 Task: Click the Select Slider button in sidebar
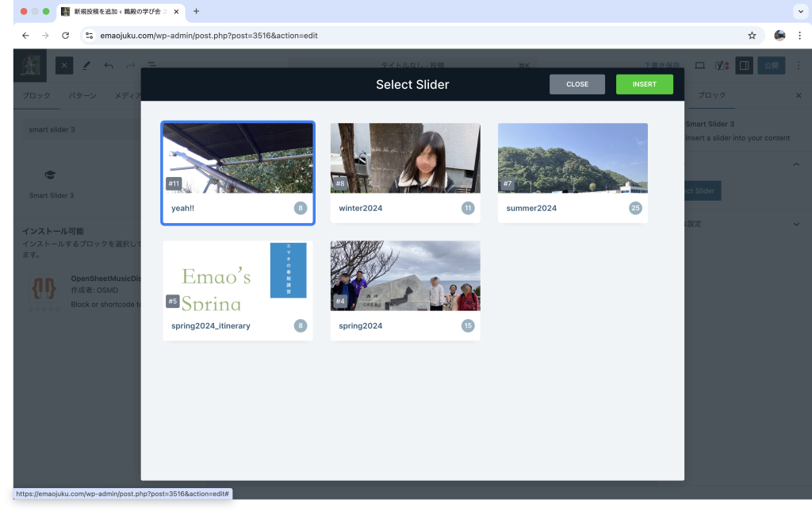click(703, 190)
